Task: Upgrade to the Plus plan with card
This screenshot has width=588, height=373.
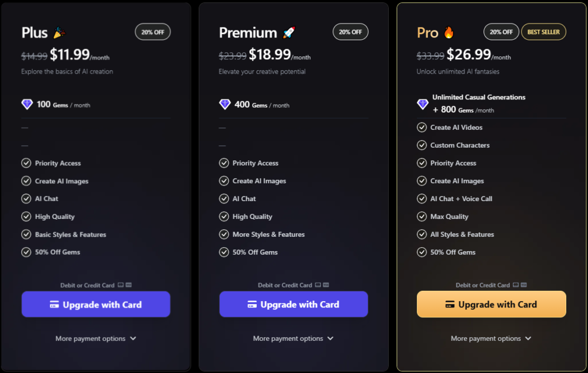Action: click(x=96, y=305)
